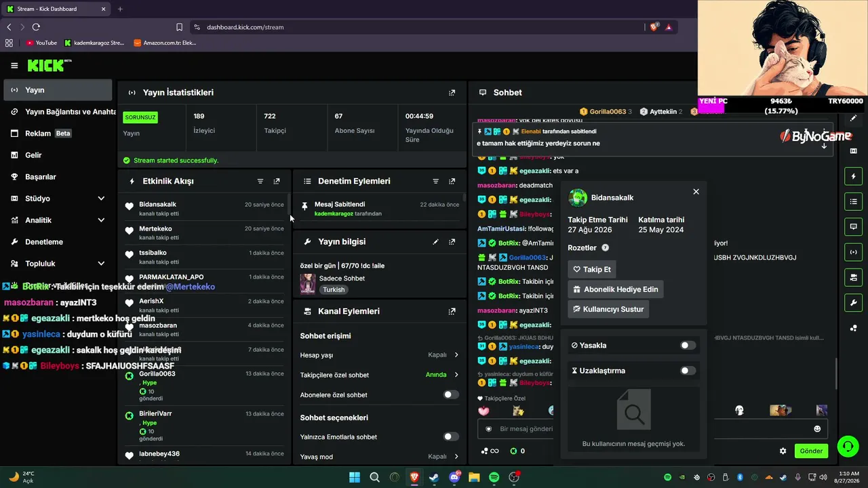
Task: Open the green headset support button
Action: [848, 446]
